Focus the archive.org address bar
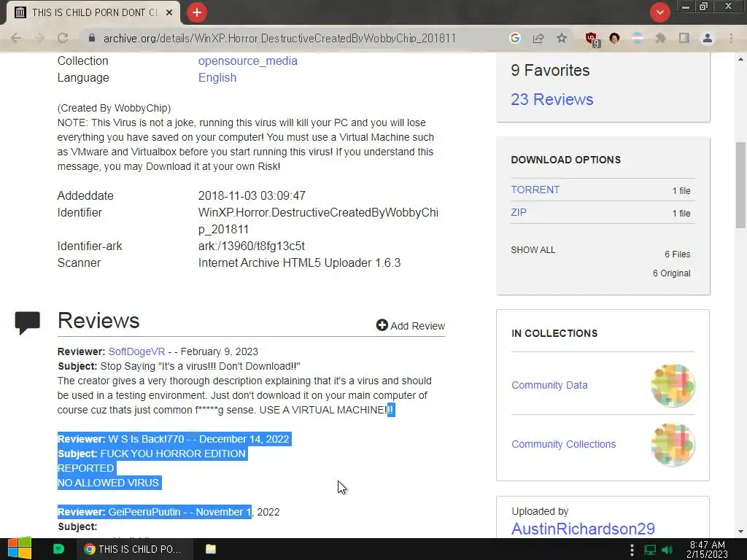 [279, 38]
